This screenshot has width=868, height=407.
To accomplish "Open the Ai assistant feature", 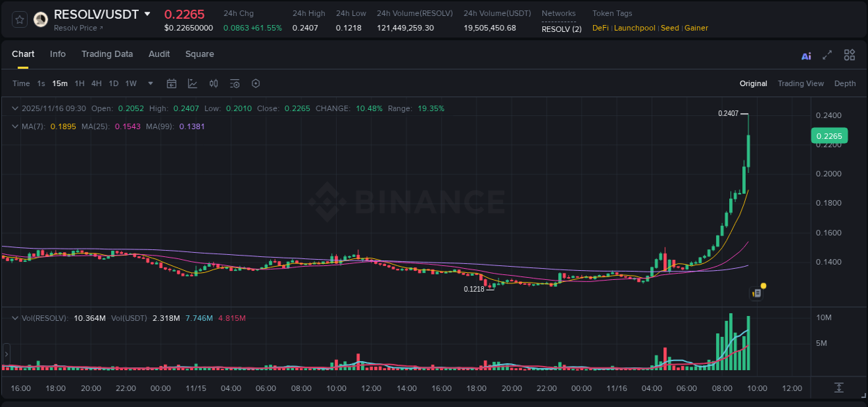I will (x=806, y=55).
